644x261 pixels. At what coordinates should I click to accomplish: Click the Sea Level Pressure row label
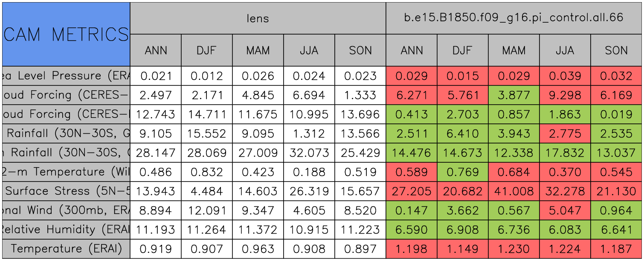tap(66, 76)
